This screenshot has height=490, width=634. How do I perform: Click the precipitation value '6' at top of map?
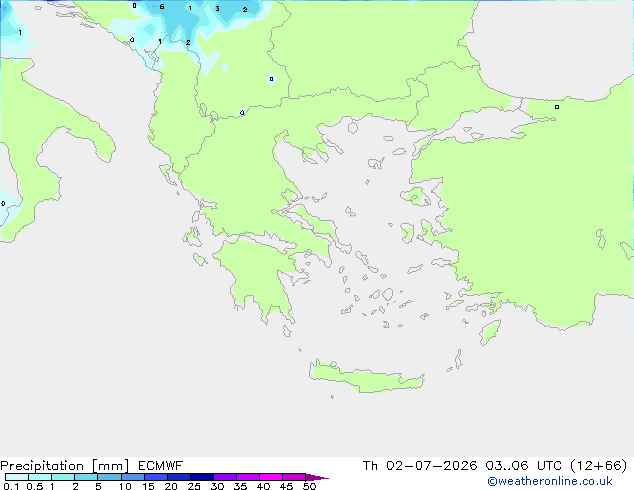[x=162, y=6]
